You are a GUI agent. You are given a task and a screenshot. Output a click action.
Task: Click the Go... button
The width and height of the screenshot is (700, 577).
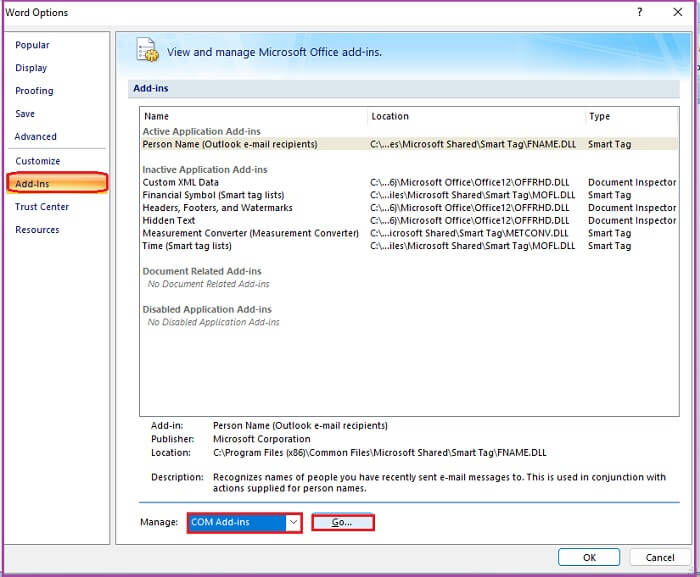coord(342,523)
